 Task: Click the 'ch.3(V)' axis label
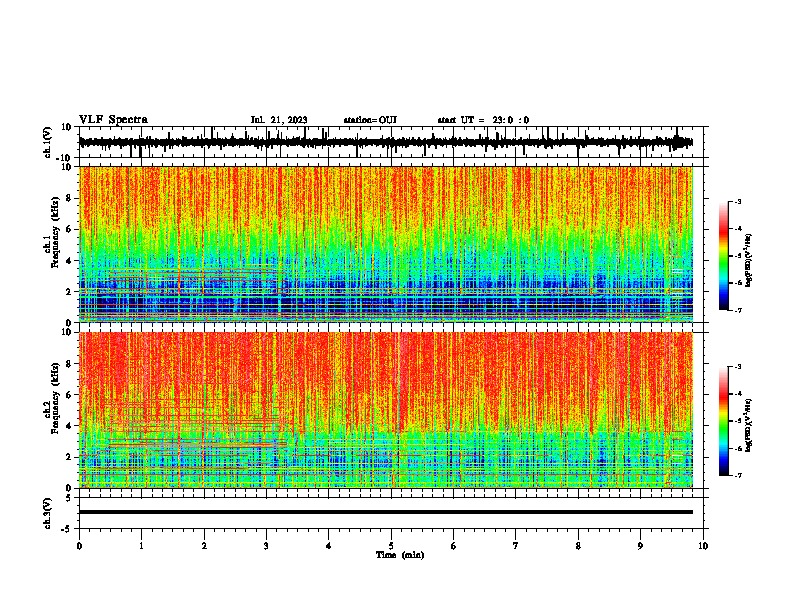[48, 514]
